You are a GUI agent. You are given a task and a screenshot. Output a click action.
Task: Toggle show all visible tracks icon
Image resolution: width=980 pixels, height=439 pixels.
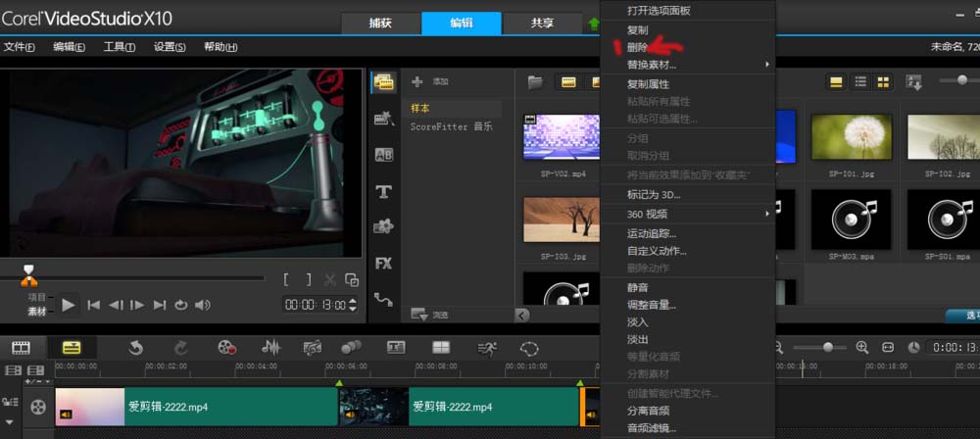point(14,370)
